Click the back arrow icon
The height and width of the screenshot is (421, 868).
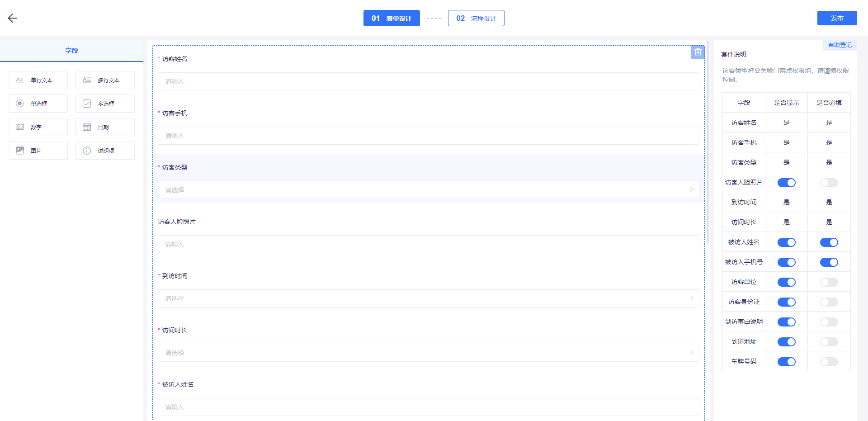tap(12, 18)
